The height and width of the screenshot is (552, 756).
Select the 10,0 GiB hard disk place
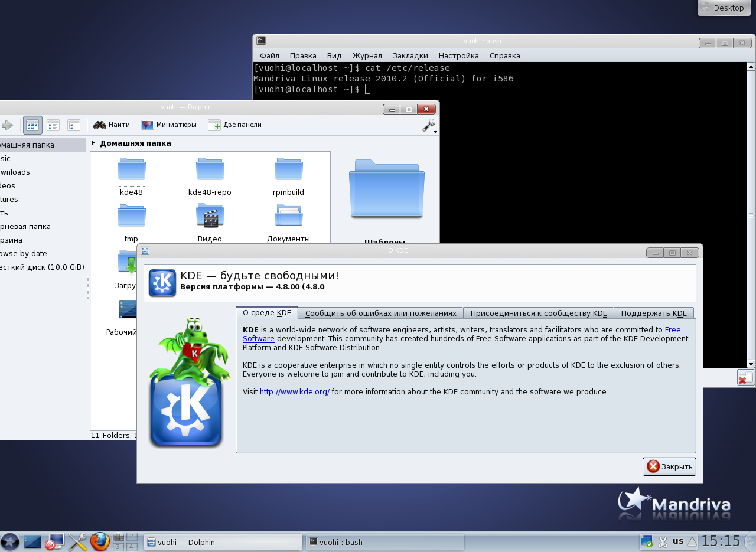pyautogui.click(x=43, y=267)
